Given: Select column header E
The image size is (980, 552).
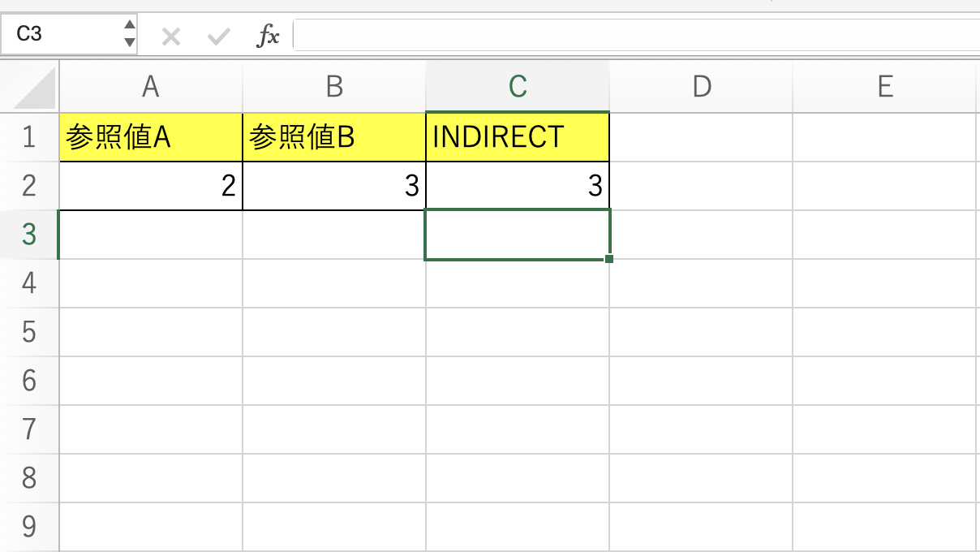Looking at the screenshot, I should [x=883, y=86].
